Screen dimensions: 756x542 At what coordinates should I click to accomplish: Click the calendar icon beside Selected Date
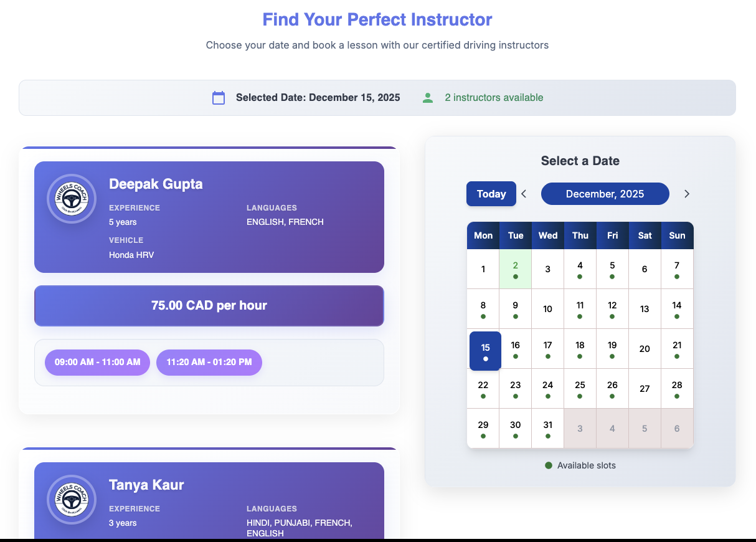click(x=218, y=98)
